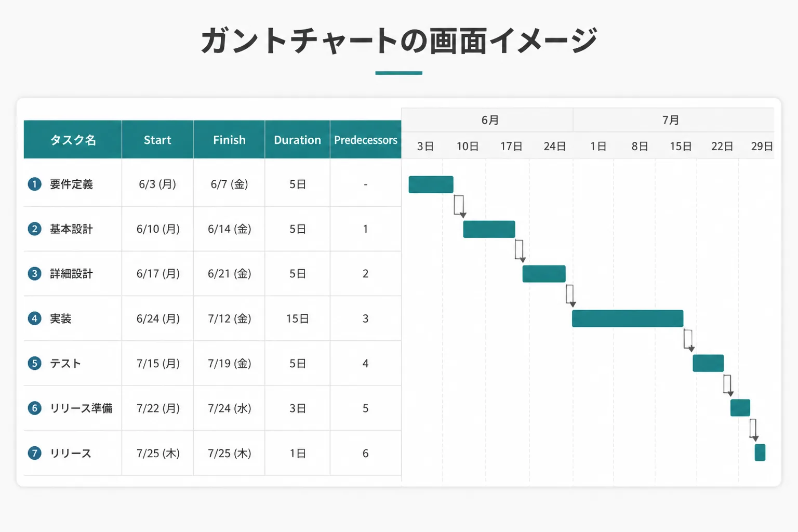Viewport: 798px width, 532px height.
Task: Click the 22日 date column in timeline
Action: click(x=722, y=146)
